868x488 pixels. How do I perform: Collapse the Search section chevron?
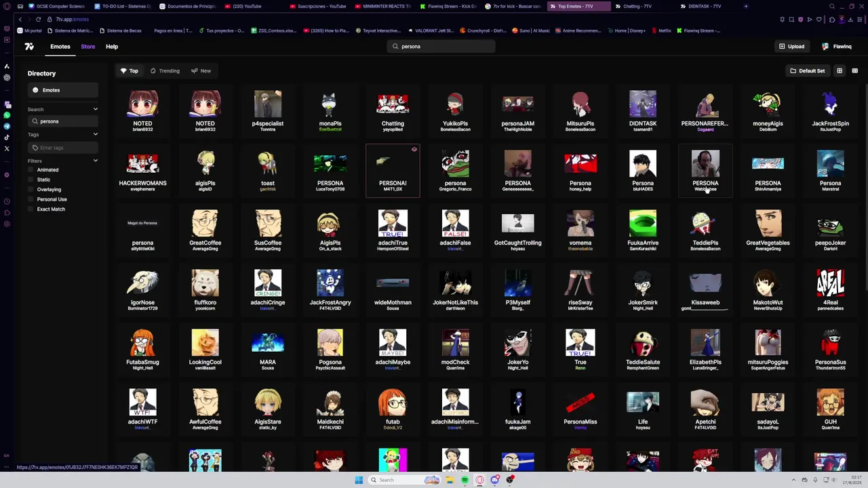(x=95, y=109)
